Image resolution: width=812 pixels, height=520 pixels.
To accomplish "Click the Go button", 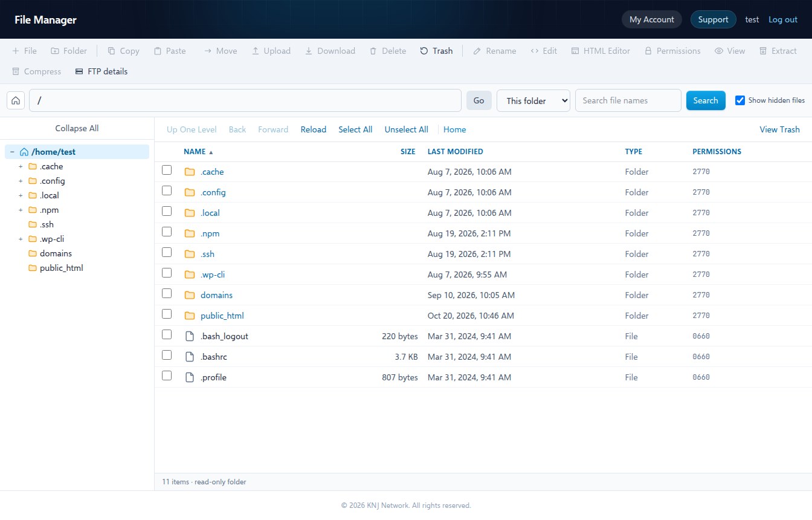I will click(x=479, y=100).
